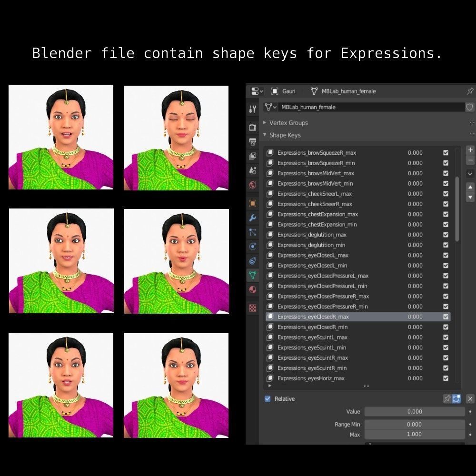The image size is (476, 476).
Task: Open the Render properties tab
Action: (x=253, y=127)
